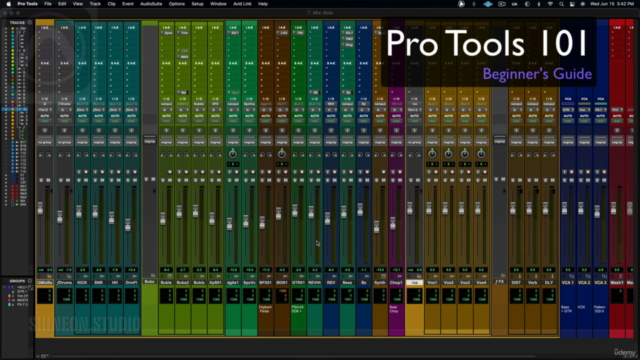Mute the HH track
Viewport: 640px width, 360px height.
tap(118, 180)
